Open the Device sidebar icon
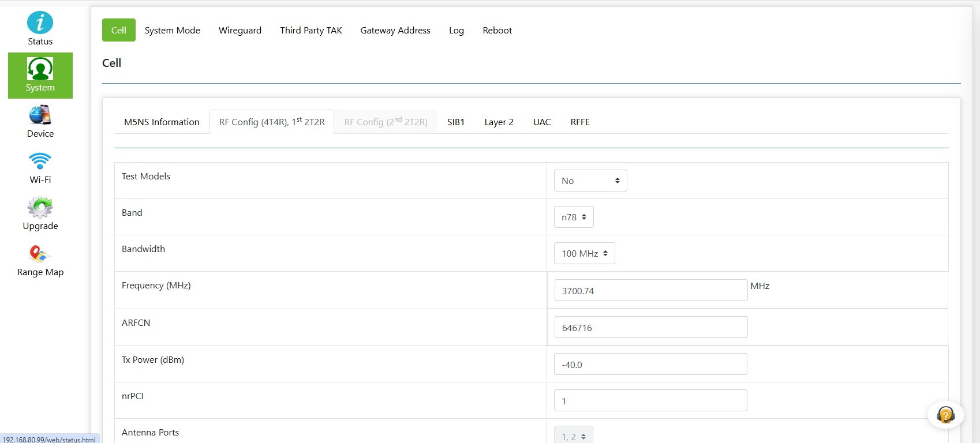Viewport: 980px width, 443px height. click(x=40, y=115)
